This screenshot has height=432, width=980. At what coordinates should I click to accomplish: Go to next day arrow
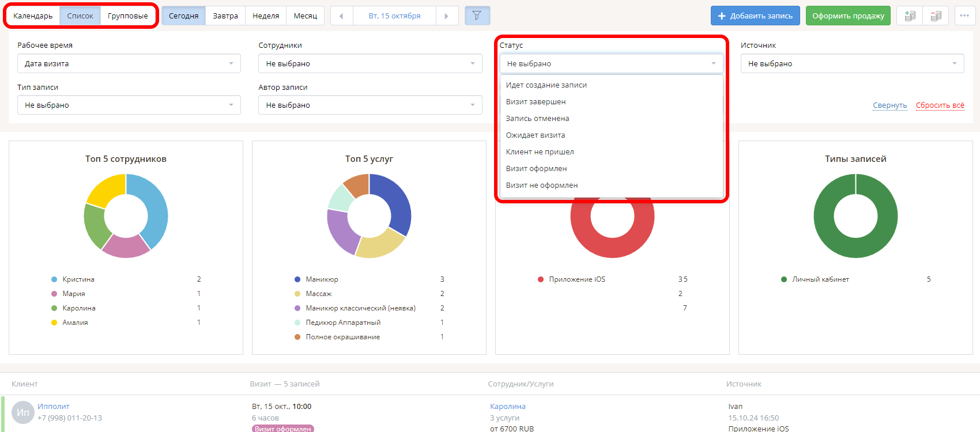point(447,16)
